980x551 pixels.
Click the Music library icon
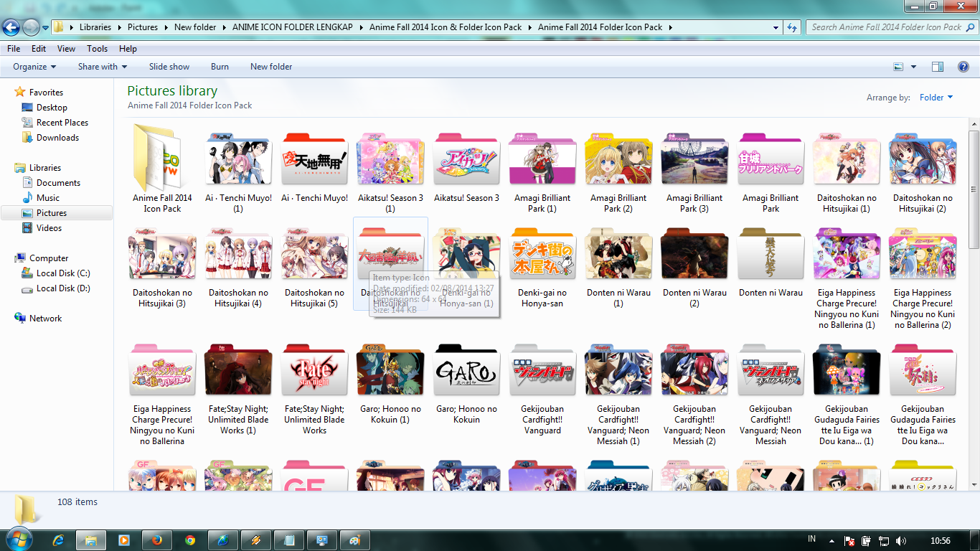coord(27,197)
